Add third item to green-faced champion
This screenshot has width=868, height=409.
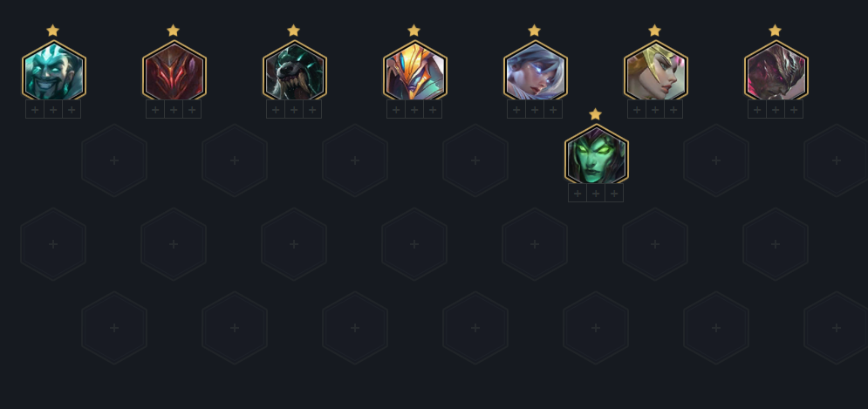pyautogui.click(x=614, y=193)
